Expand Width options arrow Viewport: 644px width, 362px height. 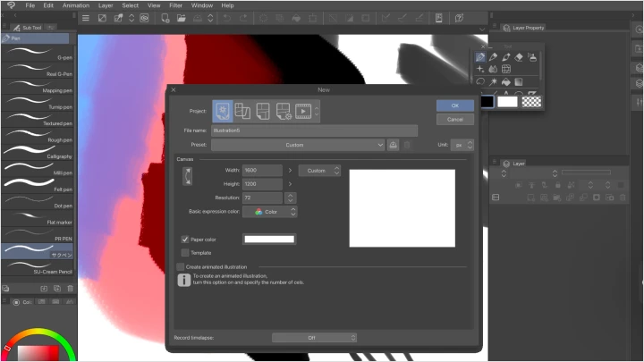tap(290, 171)
